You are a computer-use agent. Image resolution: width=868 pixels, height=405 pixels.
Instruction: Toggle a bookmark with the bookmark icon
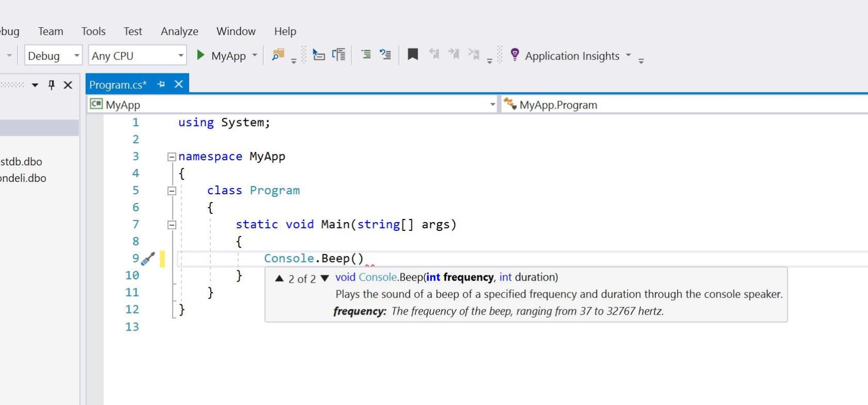[412, 55]
